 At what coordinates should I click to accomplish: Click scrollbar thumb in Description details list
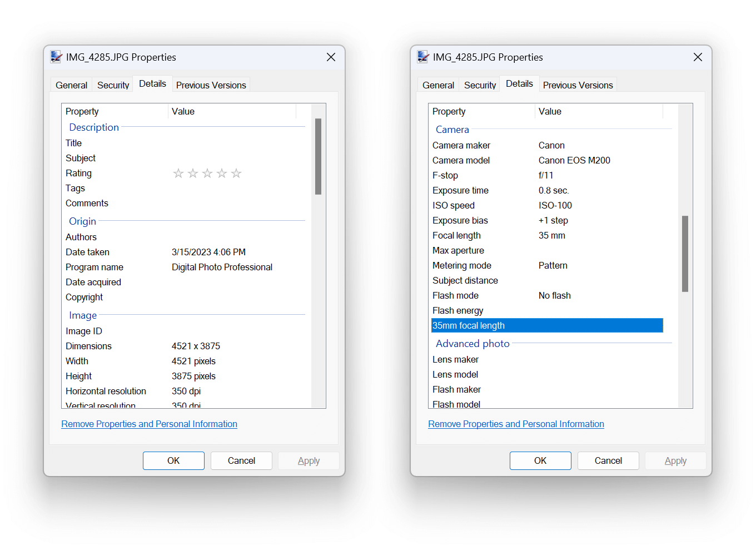point(318,156)
